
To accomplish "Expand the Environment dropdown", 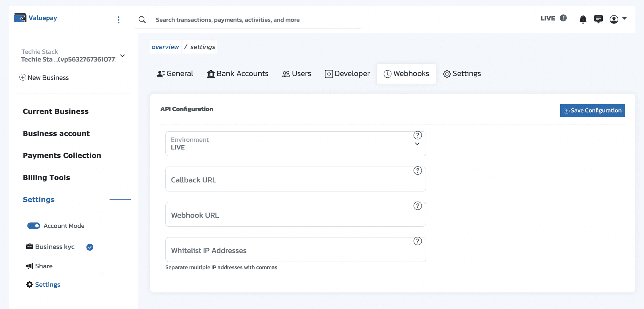I will pyautogui.click(x=417, y=143).
